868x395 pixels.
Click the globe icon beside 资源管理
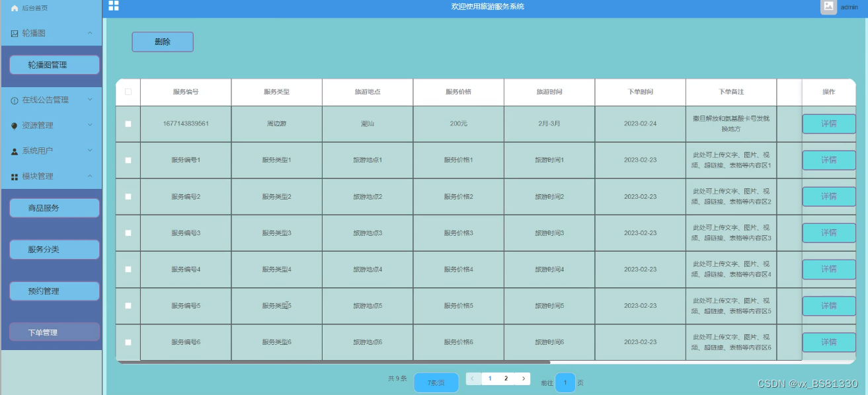(x=15, y=126)
